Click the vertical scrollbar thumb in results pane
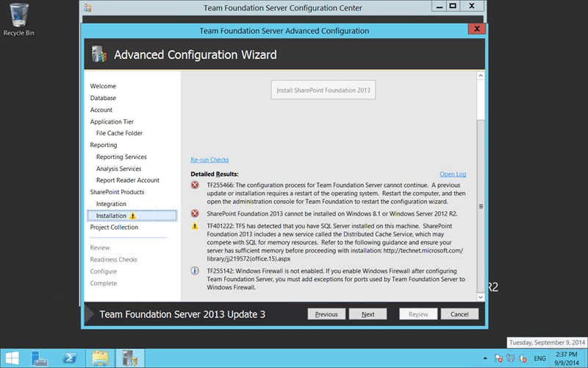The width and height of the screenshot is (588, 368). 481,206
